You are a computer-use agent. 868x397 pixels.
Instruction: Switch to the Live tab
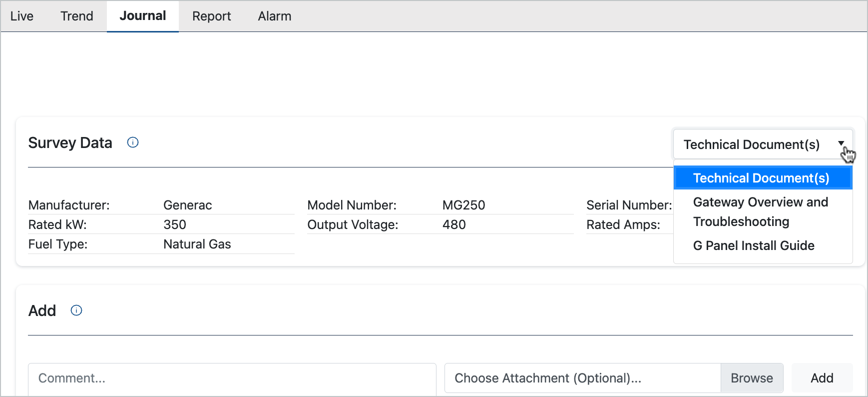click(x=22, y=16)
